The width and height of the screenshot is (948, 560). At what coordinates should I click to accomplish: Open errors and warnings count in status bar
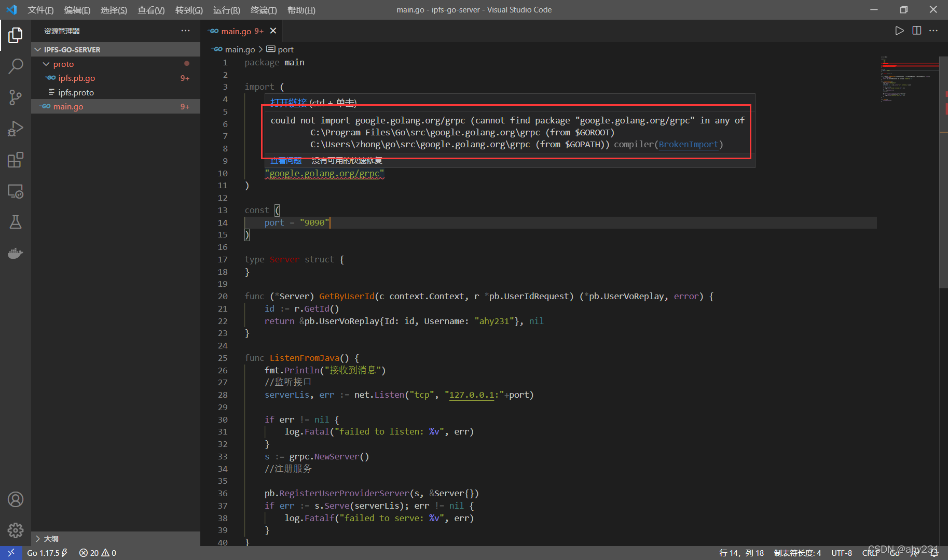pyautogui.click(x=98, y=553)
